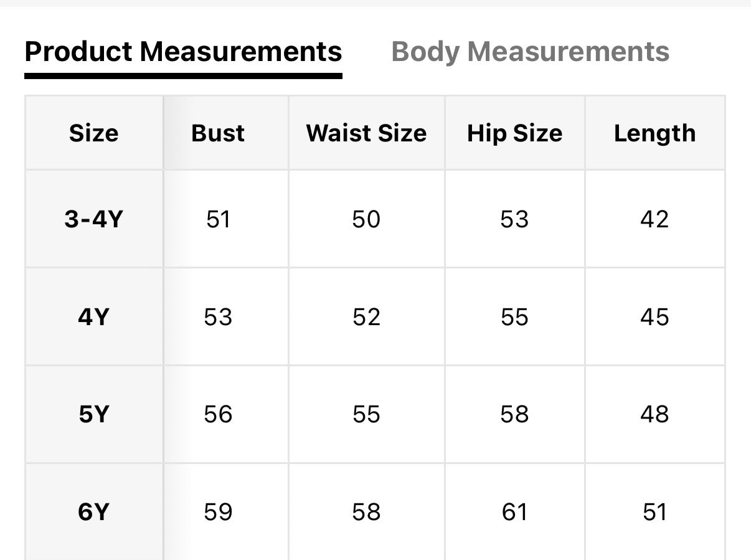Open the Body Measurements tab
Screen dimensions: 751x560
[530, 52]
